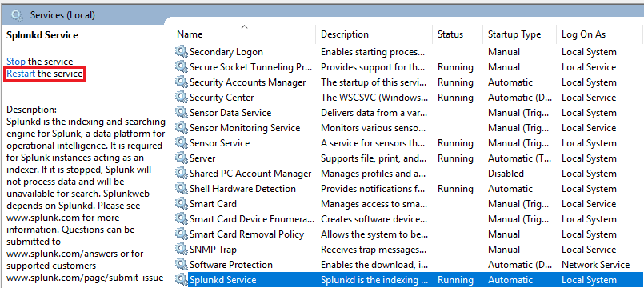Image resolution: width=644 pixels, height=288 pixels.
Task: Click the gear icon for Sensor Monitoring Service
Action: pyautogui.click(x=181, y=127)
